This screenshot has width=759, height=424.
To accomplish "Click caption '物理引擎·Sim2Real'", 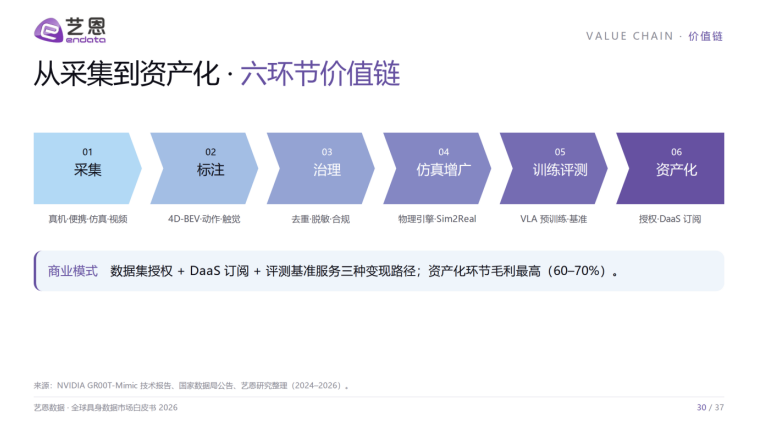I will tap(437, 219).
